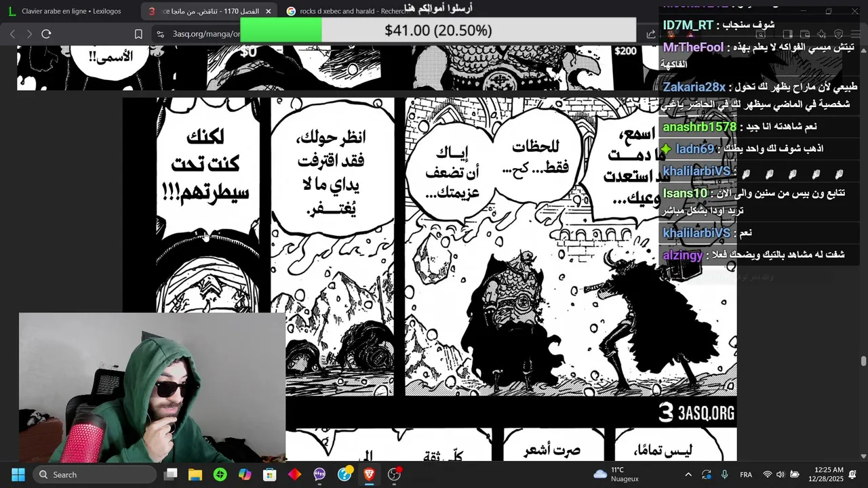
Task: Open the notification bell in the tray
Action: [x=852, y=474]
